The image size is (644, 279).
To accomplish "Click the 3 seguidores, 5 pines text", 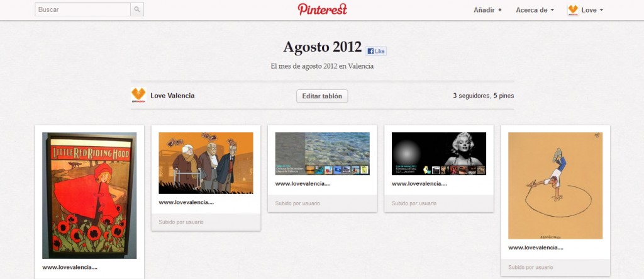I will [x=483, y=96].
